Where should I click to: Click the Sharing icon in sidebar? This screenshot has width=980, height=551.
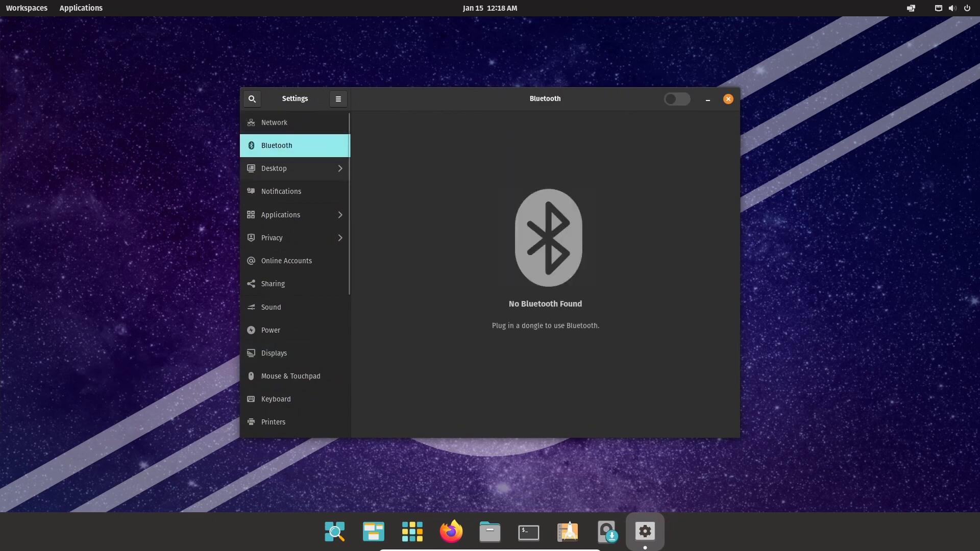tap(251, 284)
